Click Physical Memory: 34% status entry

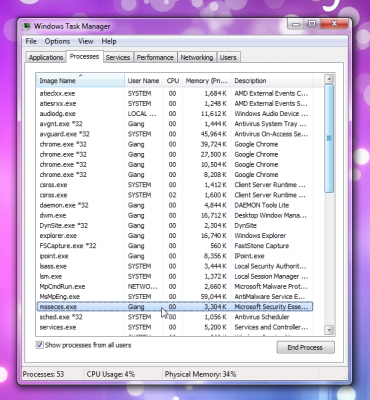200,374
